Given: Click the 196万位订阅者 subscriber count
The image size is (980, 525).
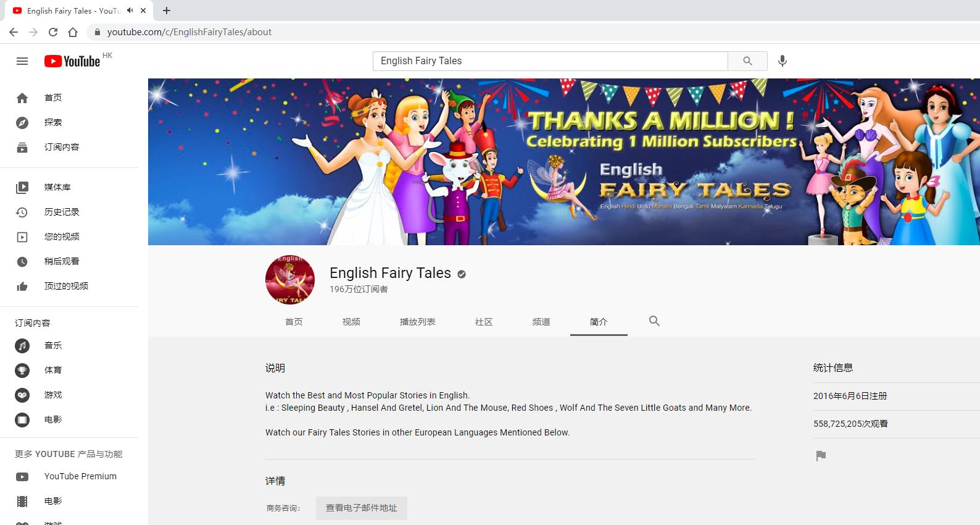Looking at the screenshot, I should [359, 289].
